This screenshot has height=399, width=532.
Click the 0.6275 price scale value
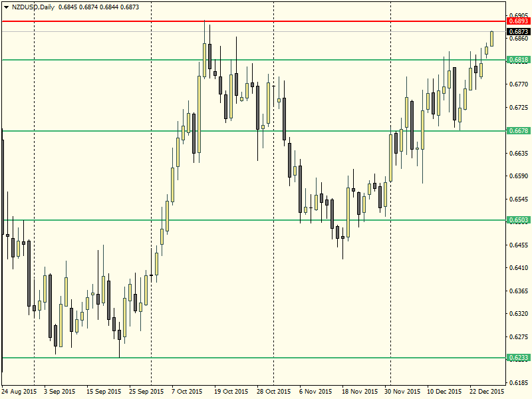tap(519, 337)
